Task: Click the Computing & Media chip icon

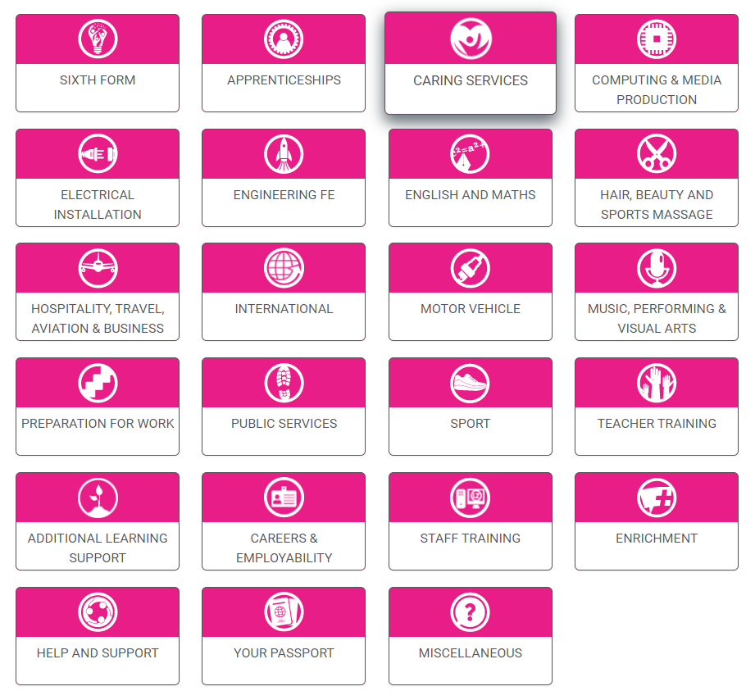Action: click(x=657, y=39)
